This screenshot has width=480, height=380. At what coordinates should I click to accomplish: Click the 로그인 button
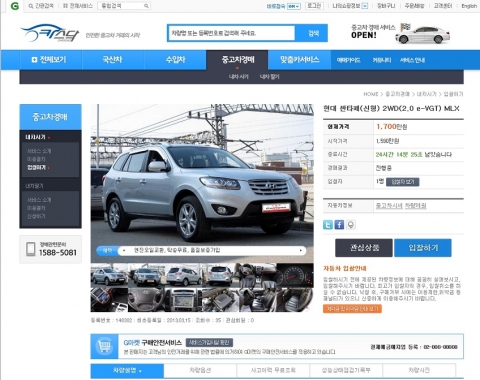coord(314,6)
